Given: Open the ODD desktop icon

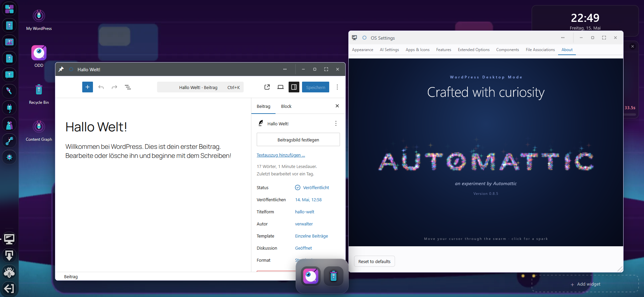Looking at the screenshot, I should click(x=39, y=56).
